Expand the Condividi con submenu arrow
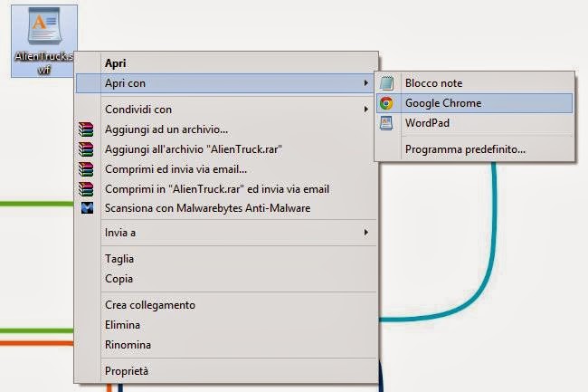Viewport: 588px width, 392px height. click(x=365, y=110)
